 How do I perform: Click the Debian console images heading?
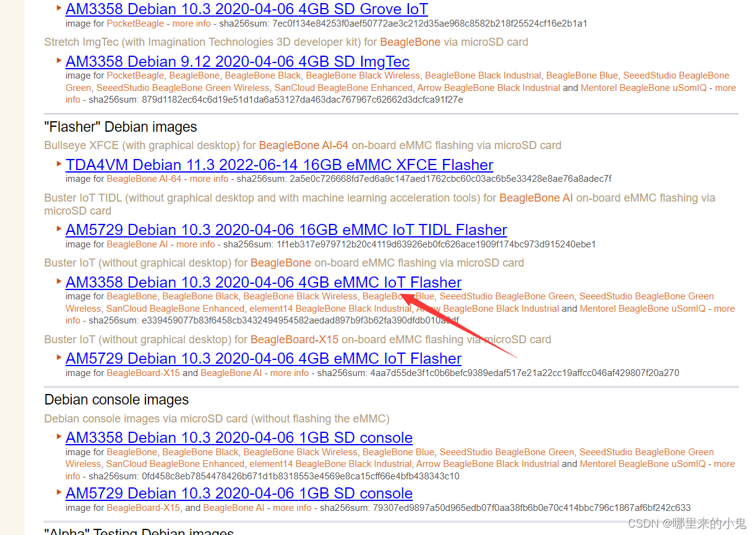[x=117, y=400]
